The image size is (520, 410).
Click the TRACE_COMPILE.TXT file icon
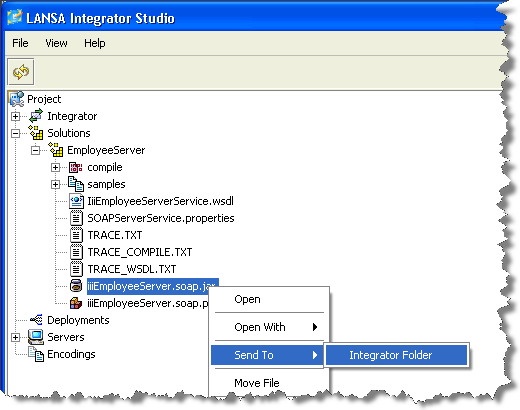click(x=76, y=252)
